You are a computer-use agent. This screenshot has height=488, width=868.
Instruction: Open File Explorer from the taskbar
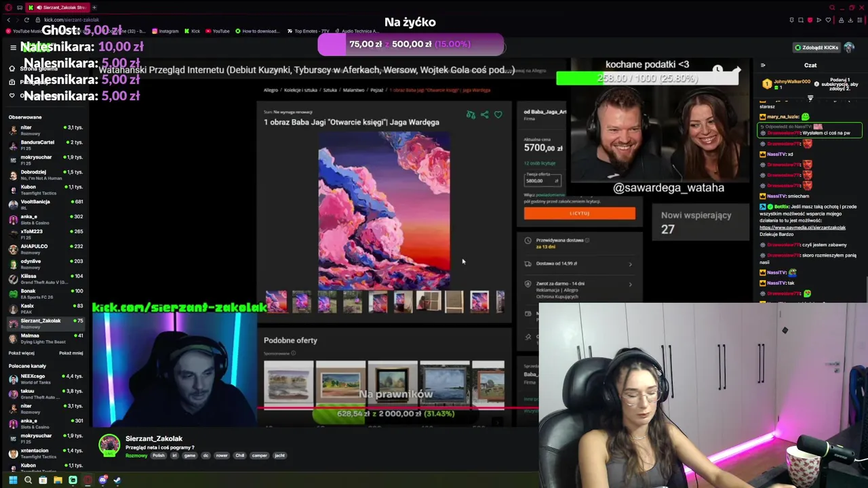(x=58, y=480)
